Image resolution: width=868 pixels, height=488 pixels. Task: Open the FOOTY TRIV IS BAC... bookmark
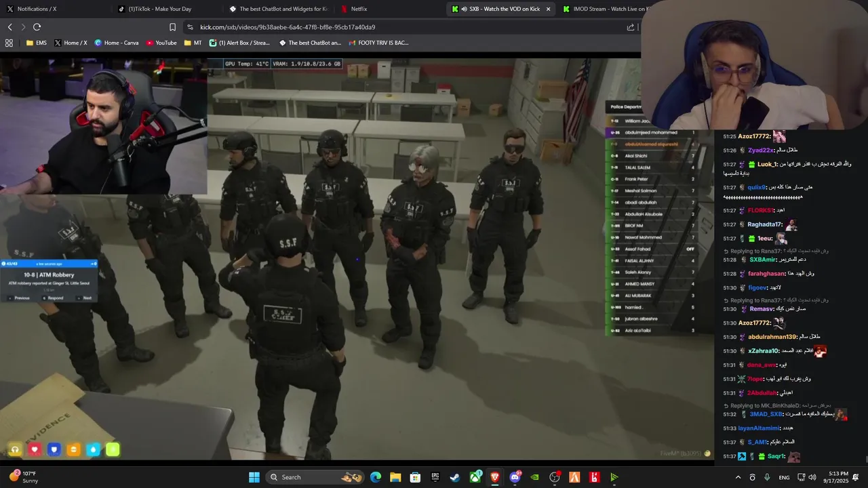pyautogui.click(x=378, y=43)
